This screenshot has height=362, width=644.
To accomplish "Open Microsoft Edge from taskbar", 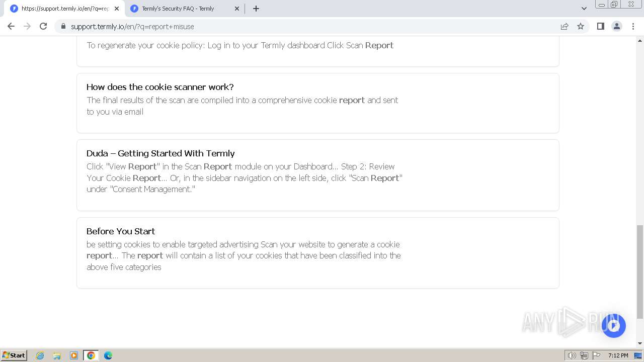I will (x=108, y=355).
